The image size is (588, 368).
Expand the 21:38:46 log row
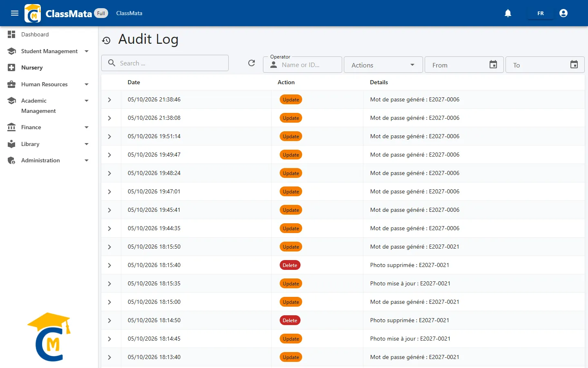[x=109, y=100]
